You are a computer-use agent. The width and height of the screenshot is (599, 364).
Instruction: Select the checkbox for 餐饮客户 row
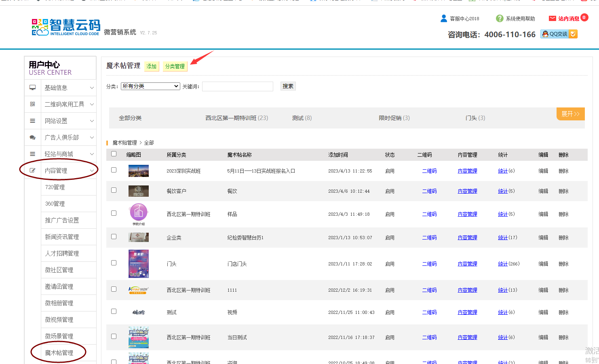coord(114,190)
